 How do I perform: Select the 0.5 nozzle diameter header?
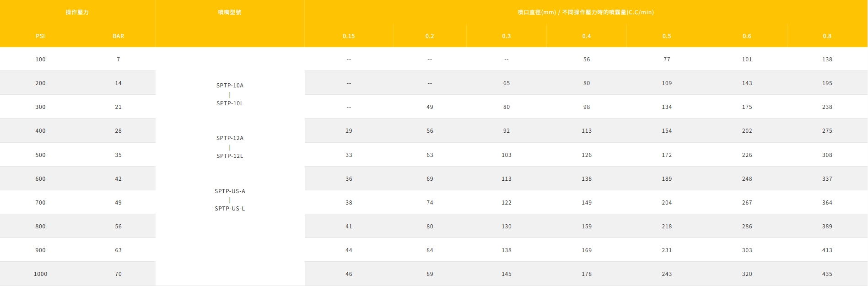point(667,36)
